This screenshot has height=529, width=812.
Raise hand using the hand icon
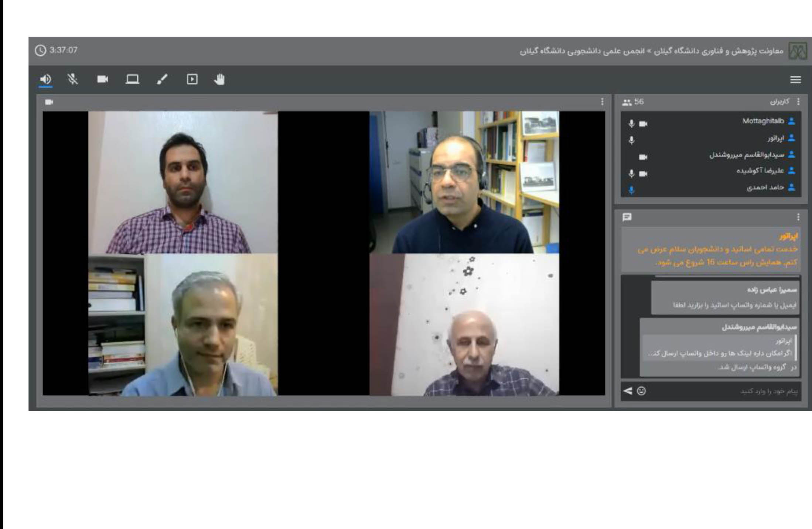(x=219, y=79)
